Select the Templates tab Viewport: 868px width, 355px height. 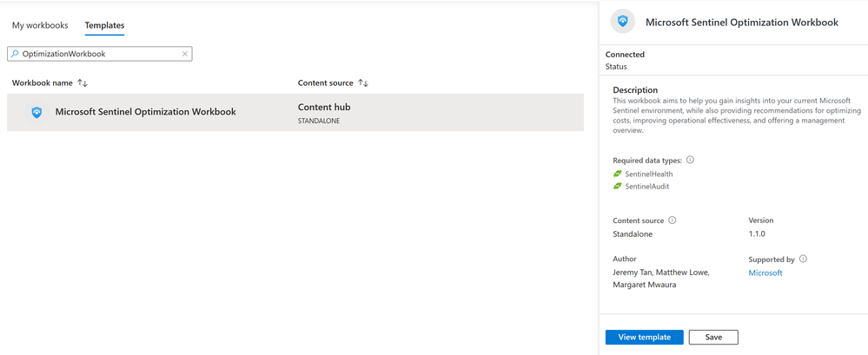104,25
